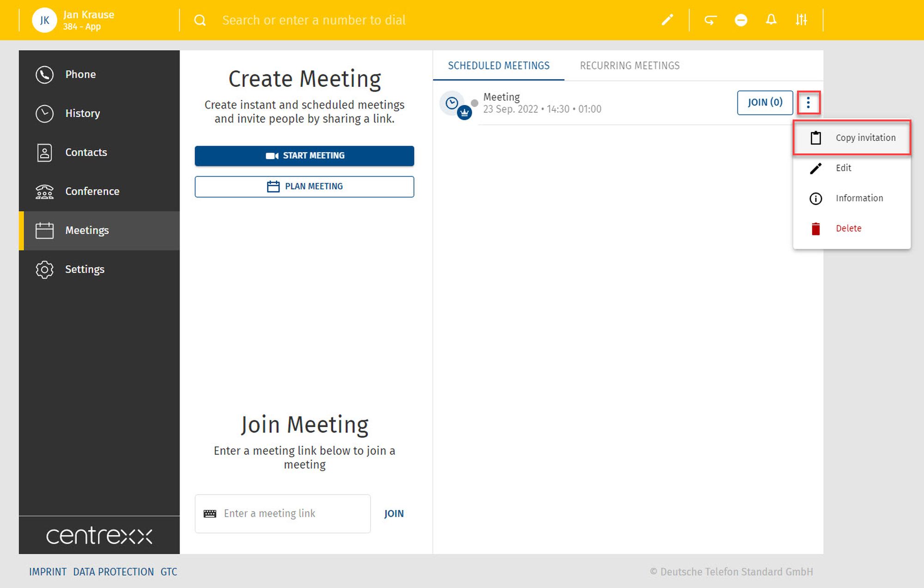
Task: Click the JOIN (0) button for the meeting
Action: coord(765,103)
